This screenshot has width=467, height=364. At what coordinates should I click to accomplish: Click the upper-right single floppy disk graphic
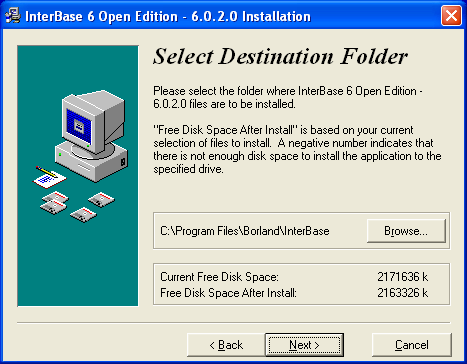click(x=101, y=199)
